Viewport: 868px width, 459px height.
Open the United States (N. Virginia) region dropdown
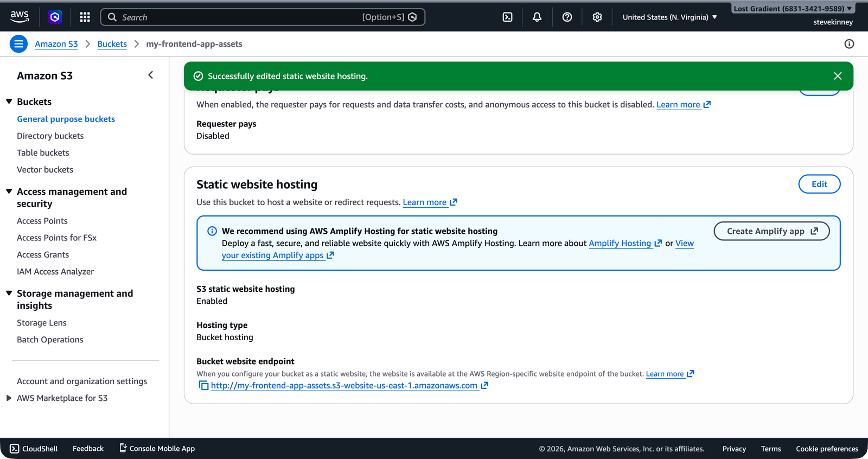coord(670,17)
